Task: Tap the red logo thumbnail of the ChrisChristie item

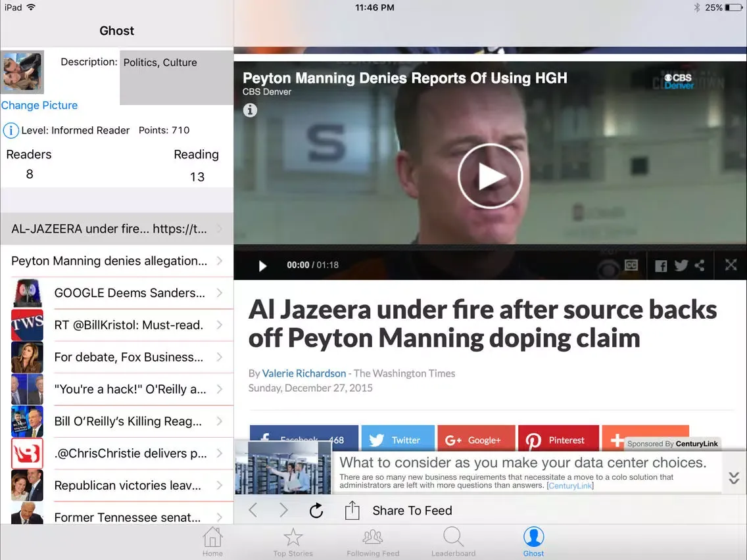Action: [x=27, y=454]
